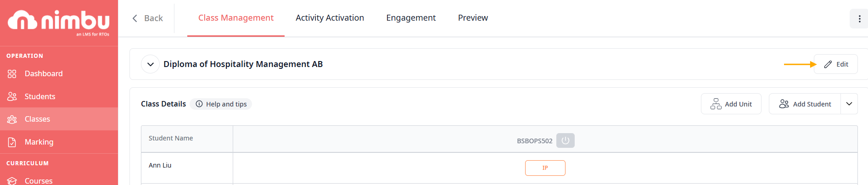
Task: Open the Engagement tab
Action: (411, 18)
